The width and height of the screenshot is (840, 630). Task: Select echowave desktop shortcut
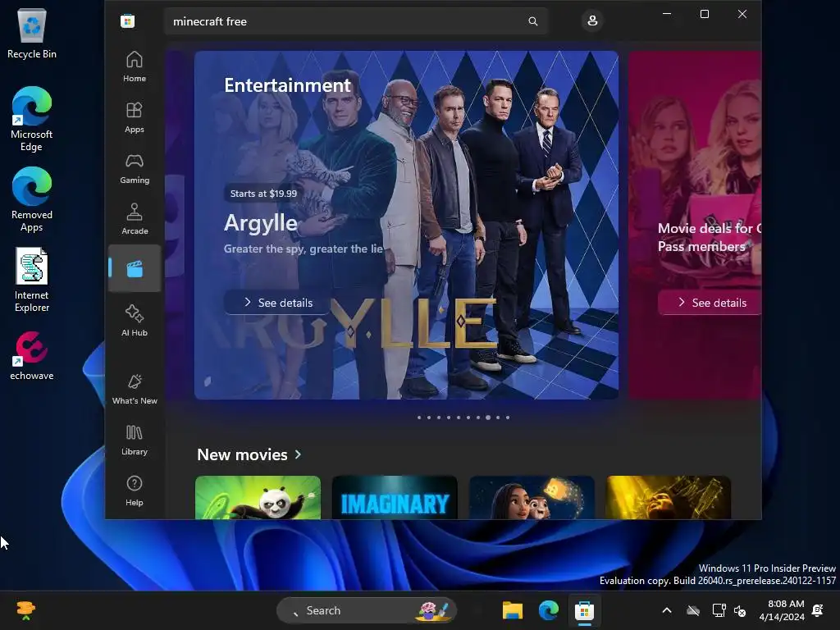(32, 356)
